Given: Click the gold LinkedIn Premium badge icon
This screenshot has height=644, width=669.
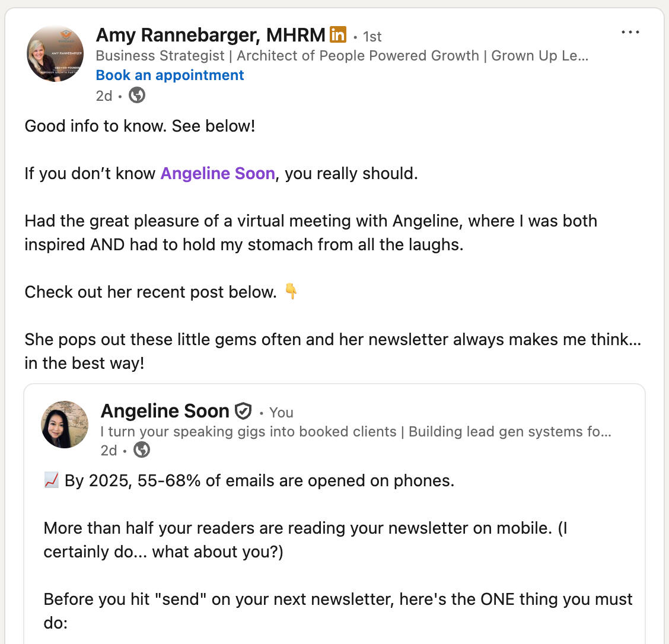Looking at the screenshot, I should click(338, 35).
